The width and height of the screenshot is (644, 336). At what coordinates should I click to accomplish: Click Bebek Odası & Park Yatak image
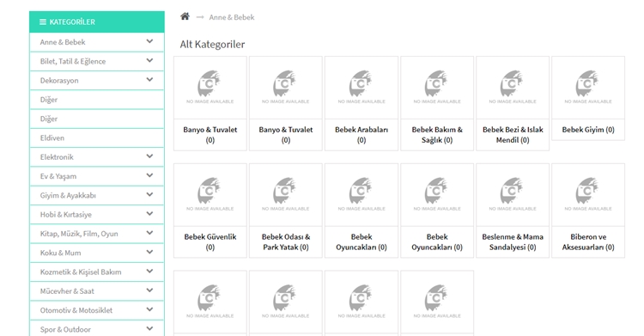tap(286, 195)
